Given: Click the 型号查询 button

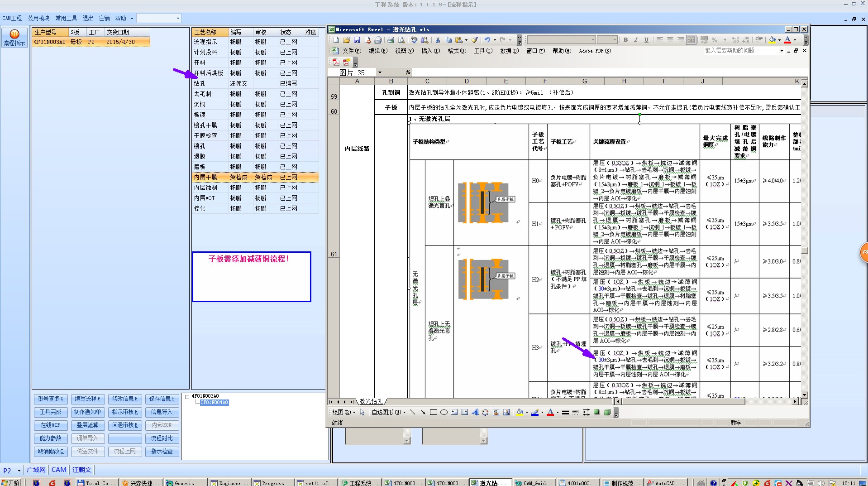Looking at the screenshot, I should coord(51,399).
